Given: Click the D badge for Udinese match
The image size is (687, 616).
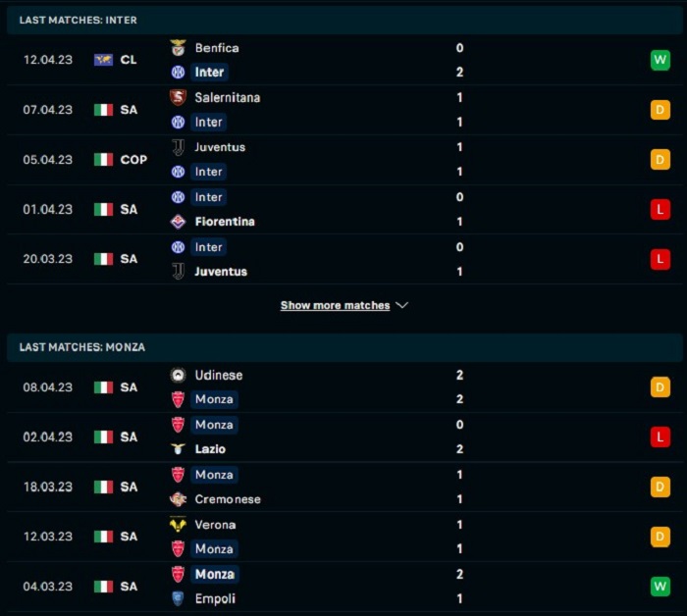Looking at the screenshot, I should pos(661,387).
